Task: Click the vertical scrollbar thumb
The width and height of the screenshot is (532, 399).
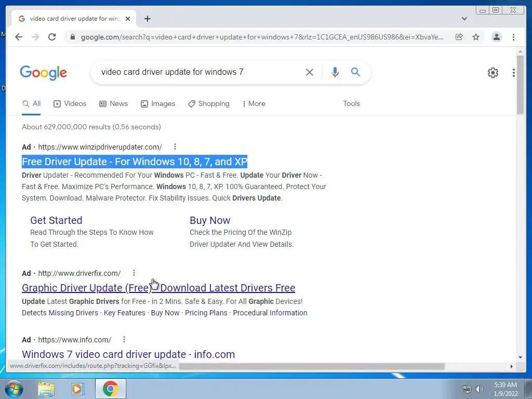Action: pos(520,85)
